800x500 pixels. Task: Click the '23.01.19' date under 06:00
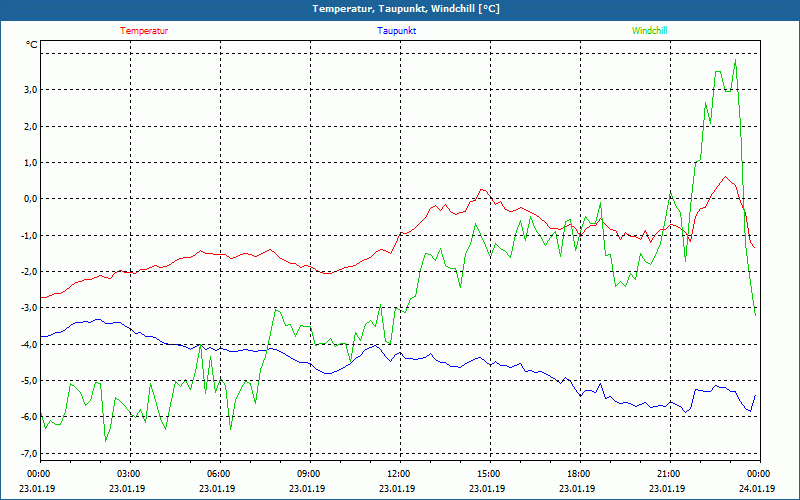(217, 488)
